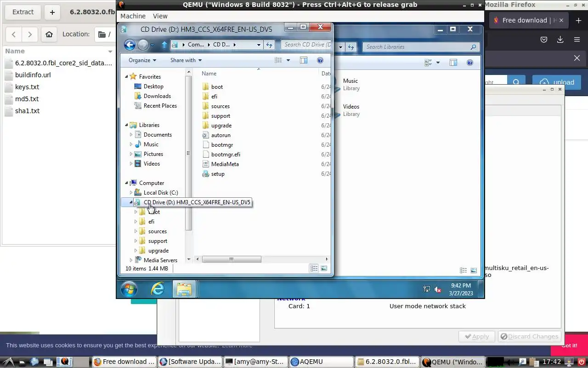Screen dimensions: 588x368
Task: Expand Music library tree node
Action: pos(131,144)
